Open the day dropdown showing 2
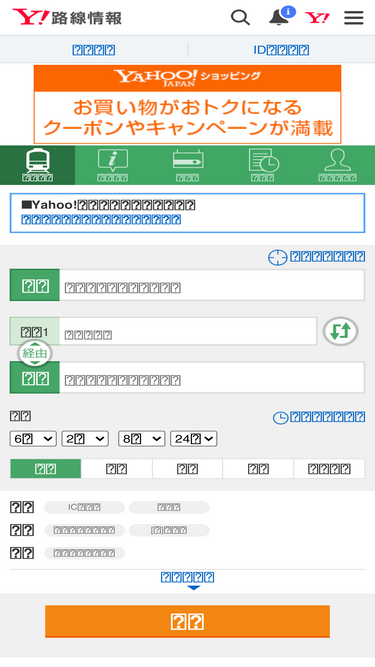Screen dimensions: 375x667 [x=85, y=439]
